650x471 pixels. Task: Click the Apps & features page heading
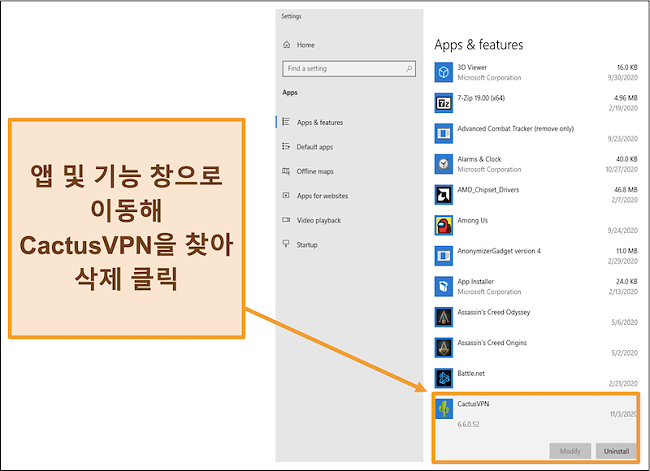pos(478,45)
